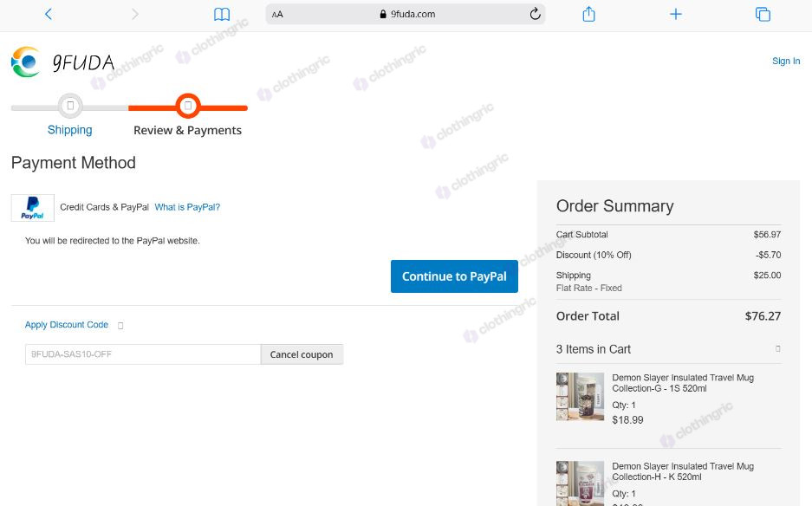Open the Safari share sheet icon

pyautogui.click(x=588, y=14)
